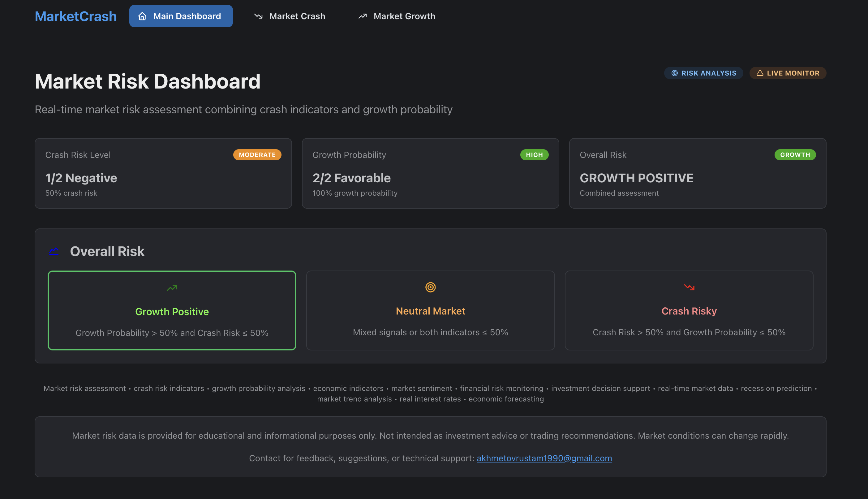
Task: Click the blue chart icon next to Overall Risk
Action: pyautogui.click(x=54, y=251)
